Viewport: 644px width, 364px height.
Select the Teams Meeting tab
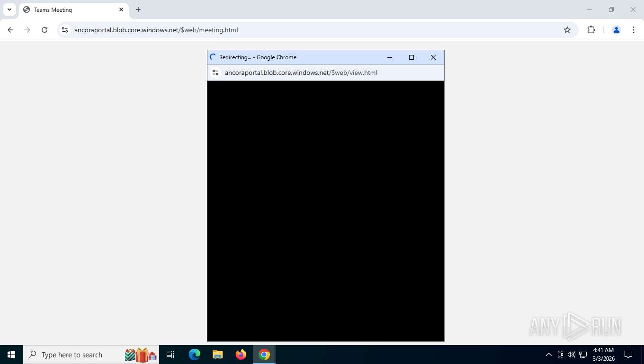[73, 9]
